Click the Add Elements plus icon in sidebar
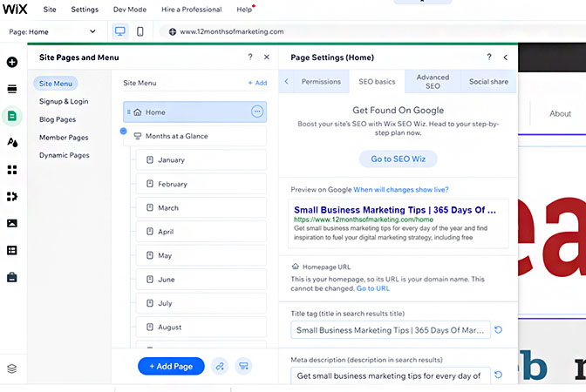Image resolution: width=586 pixels, height=392 pixels. tap(12, 62)
